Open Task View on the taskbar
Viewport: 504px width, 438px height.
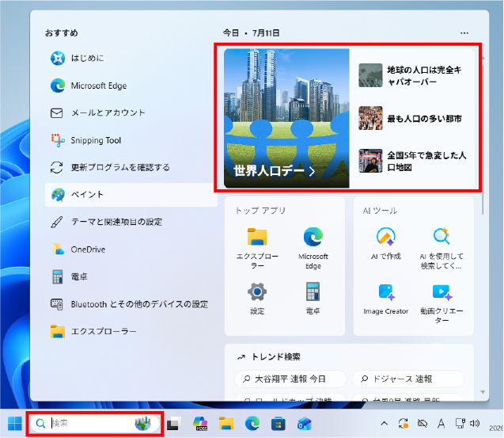[174, 424]
